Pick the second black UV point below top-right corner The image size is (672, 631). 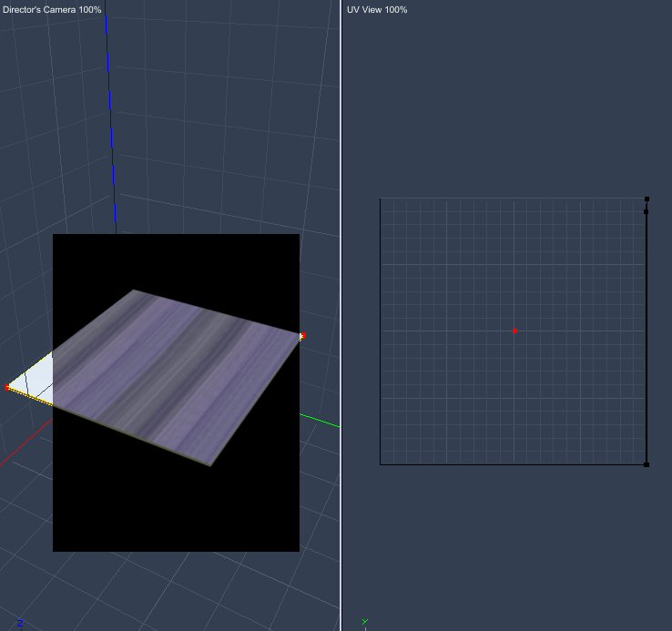[647, 212]
